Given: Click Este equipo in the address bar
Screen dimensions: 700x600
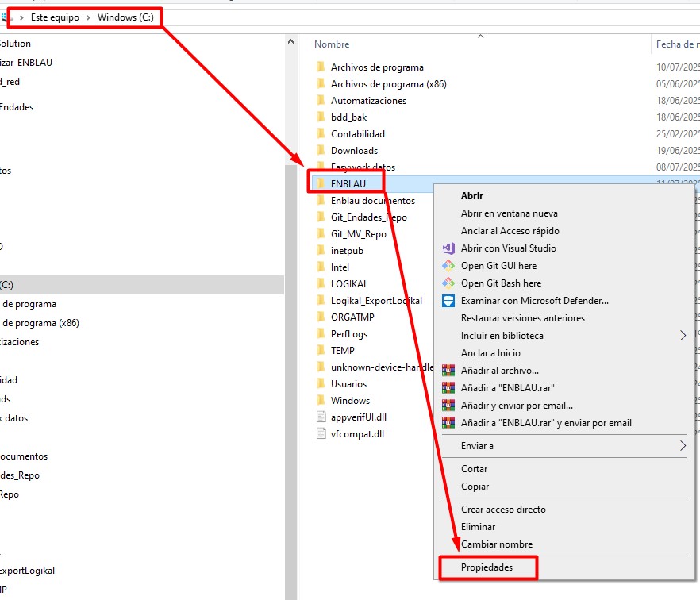Looking at the screenshot, I should click(x=55, y=17).
